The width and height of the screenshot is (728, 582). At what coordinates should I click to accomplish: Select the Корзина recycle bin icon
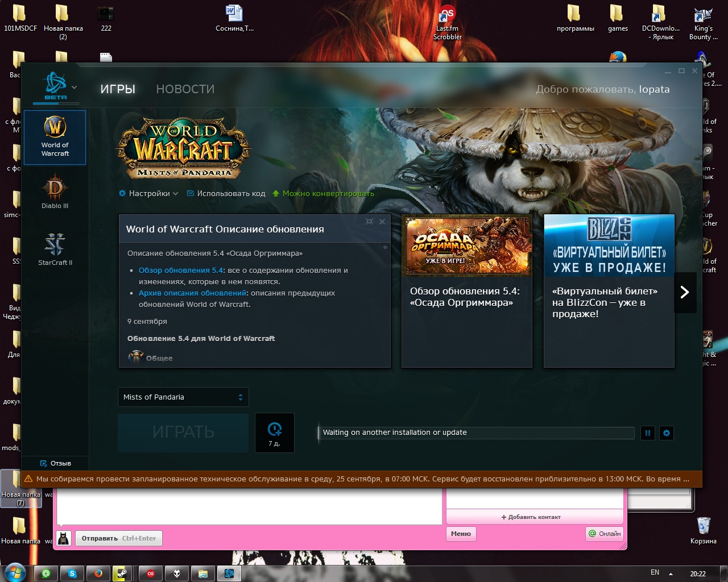(x=704, y=530)
